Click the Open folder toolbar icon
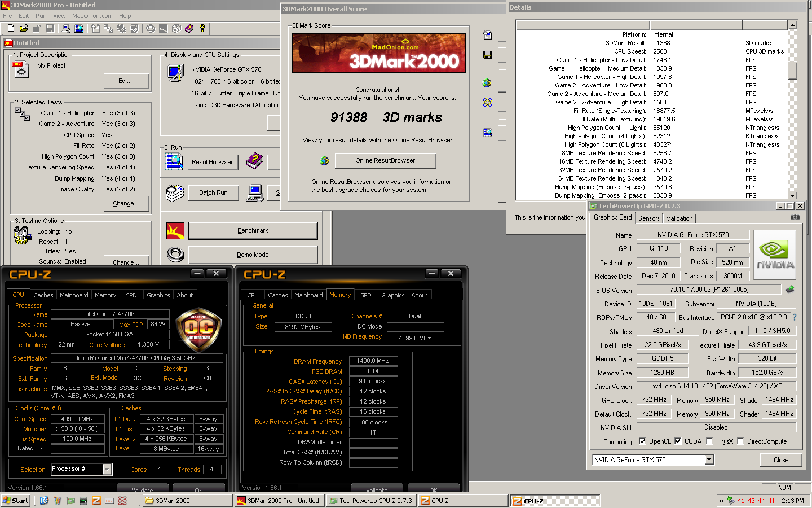This screenshot has height=508, width=812. point(24,28)
